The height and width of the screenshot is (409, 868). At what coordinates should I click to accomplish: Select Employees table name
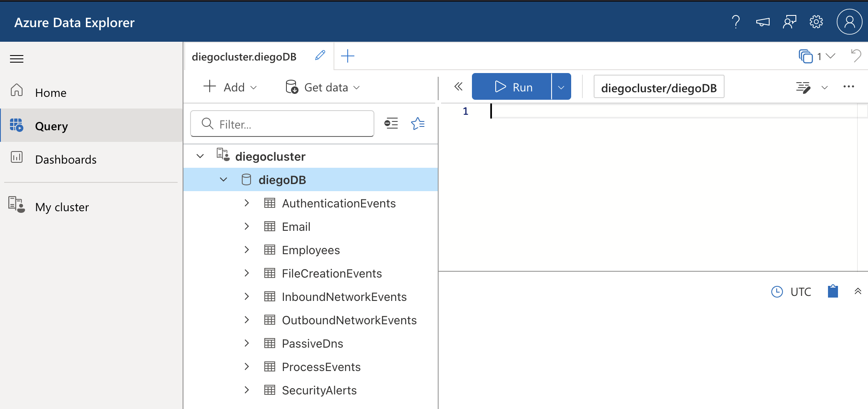tap(311, 250)
